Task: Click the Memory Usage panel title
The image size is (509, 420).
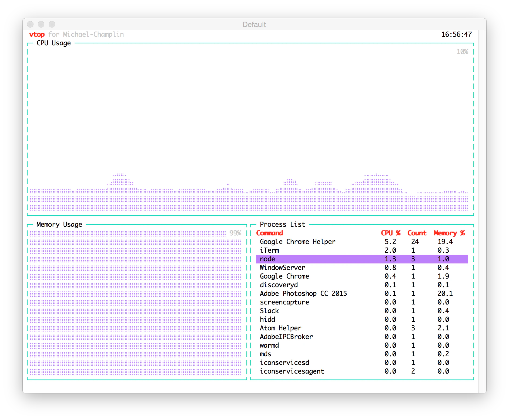Action: (x=59, y=224)
